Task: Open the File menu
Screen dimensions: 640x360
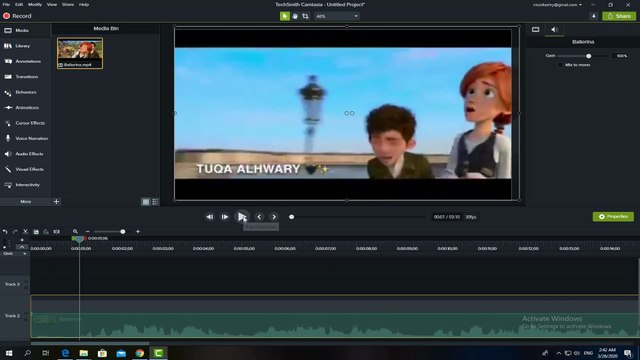Action: coord(6,4)
